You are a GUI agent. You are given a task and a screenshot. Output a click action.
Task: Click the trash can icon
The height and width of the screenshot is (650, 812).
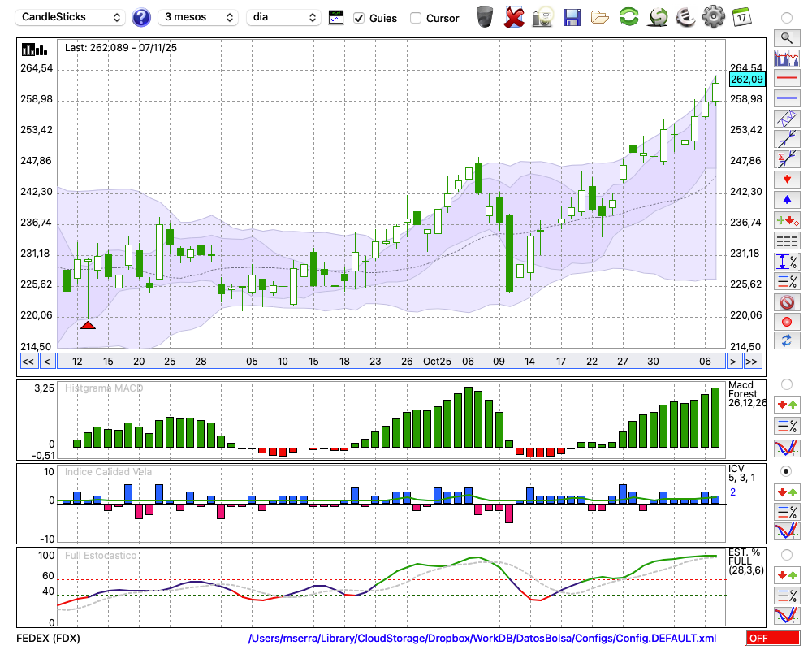485,16
